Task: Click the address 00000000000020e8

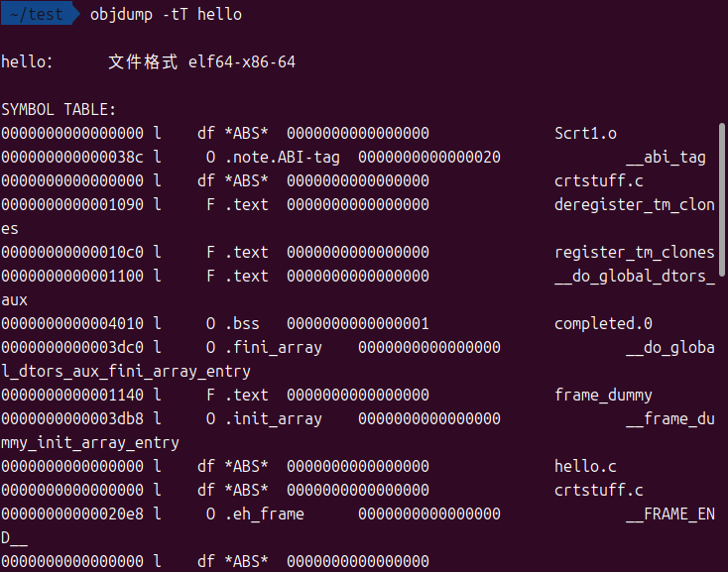Action: [x=72, y=515]
